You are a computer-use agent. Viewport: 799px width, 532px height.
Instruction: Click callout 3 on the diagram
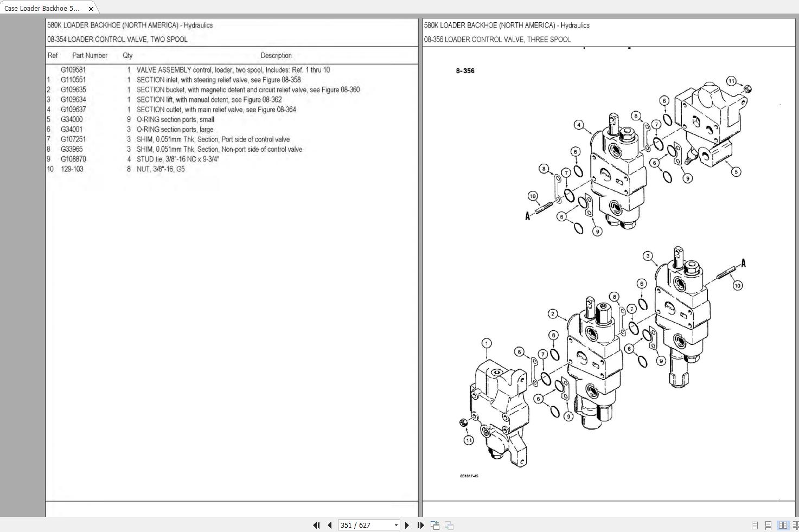pyautogui.click(x=648, y=256)
